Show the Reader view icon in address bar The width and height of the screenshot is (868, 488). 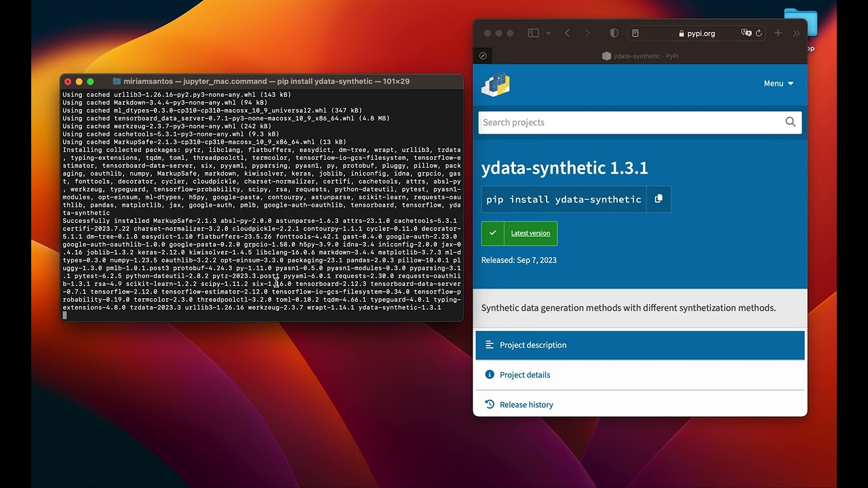(635, 33)
